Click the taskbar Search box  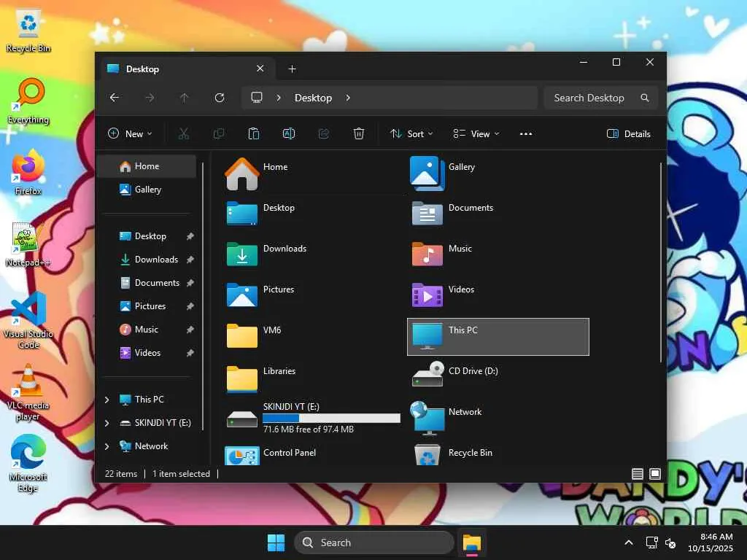coord(374,542)
